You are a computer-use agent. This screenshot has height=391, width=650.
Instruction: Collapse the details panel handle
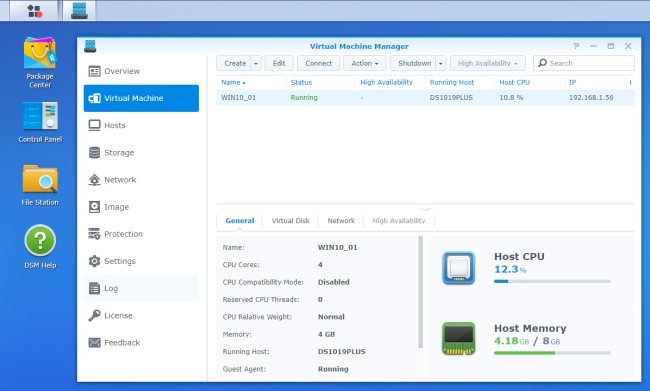coord(425,209)
